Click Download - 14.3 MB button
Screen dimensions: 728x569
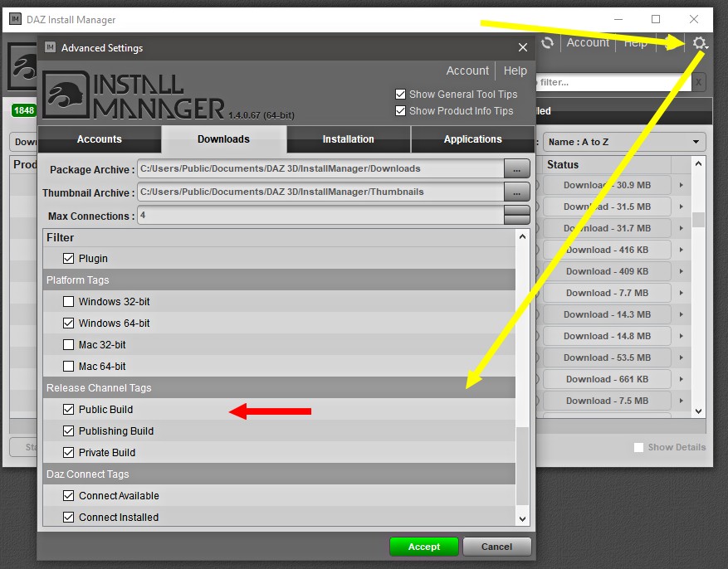(x=607, y=314)
